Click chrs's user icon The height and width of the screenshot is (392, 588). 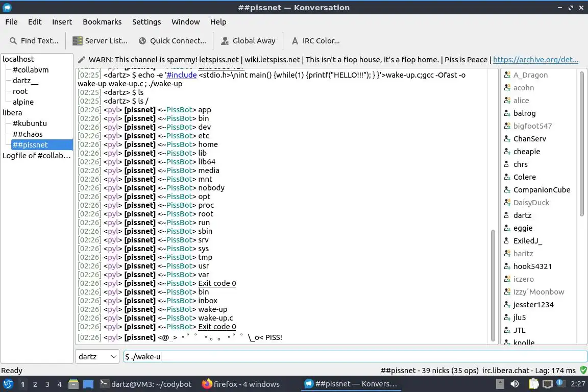pos(507,164)
